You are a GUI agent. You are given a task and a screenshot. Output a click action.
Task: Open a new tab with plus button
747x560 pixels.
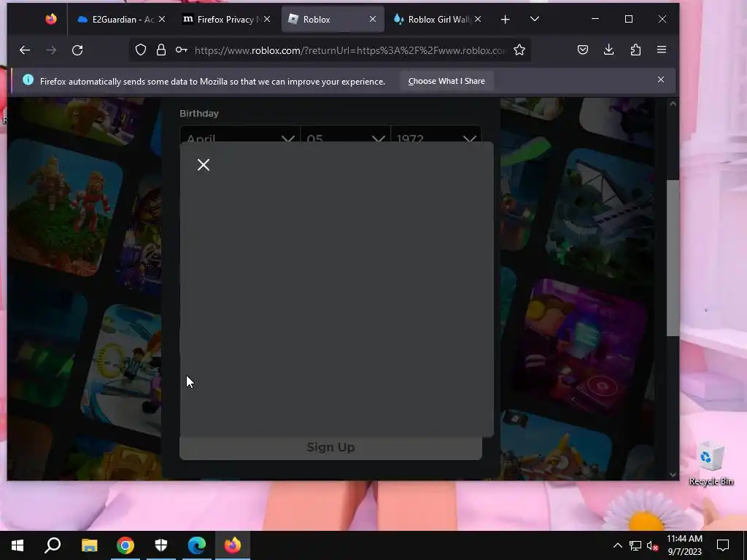point(506,19)
